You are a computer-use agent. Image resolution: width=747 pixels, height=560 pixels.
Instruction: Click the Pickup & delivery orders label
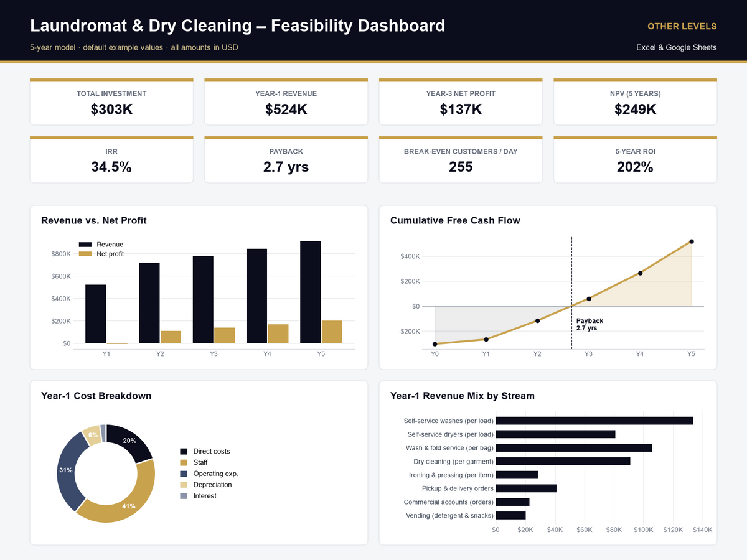(x=458, y=488)
